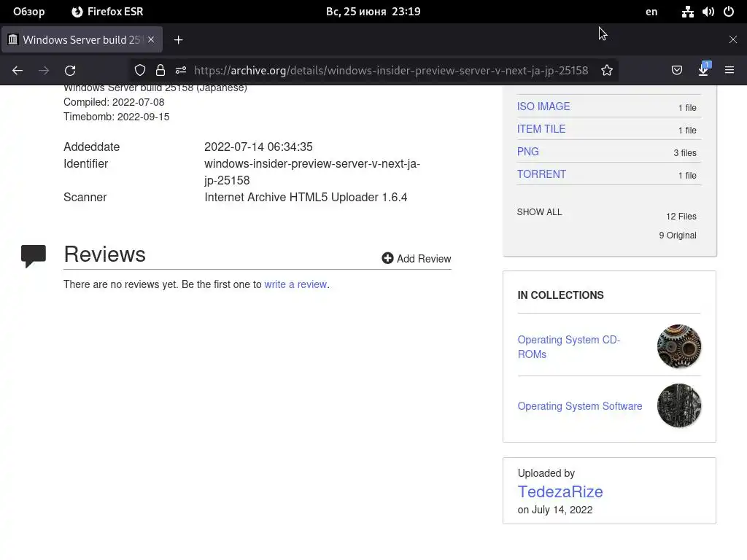Open the clock and calendar panel
Screen dimensions: 747x560
pos(373,12)
